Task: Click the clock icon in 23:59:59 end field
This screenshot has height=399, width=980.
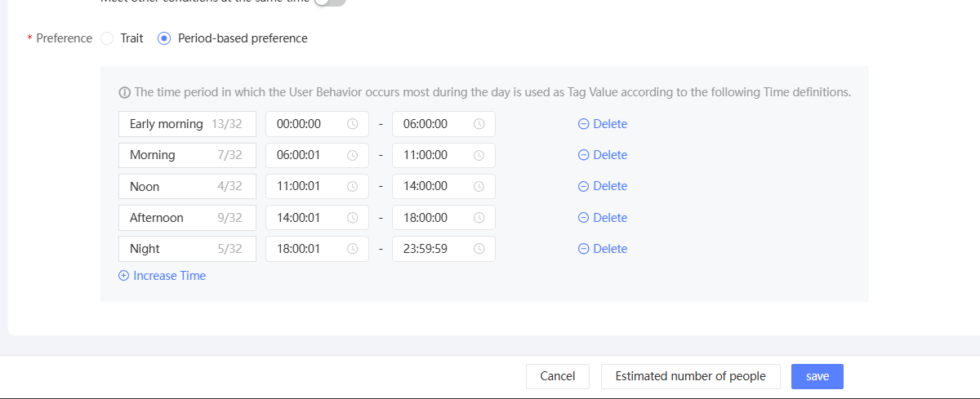Action: click(479, 249)
